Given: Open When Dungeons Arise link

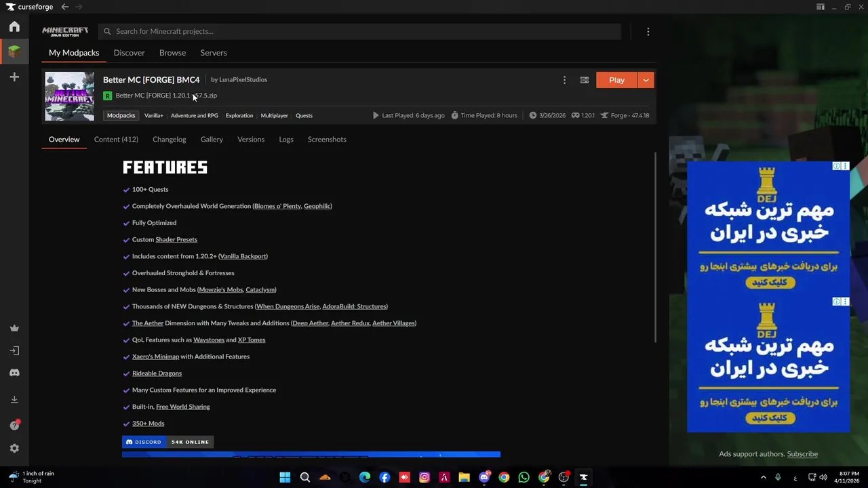Looking at the screenshot, I should (x=288, y=306).
